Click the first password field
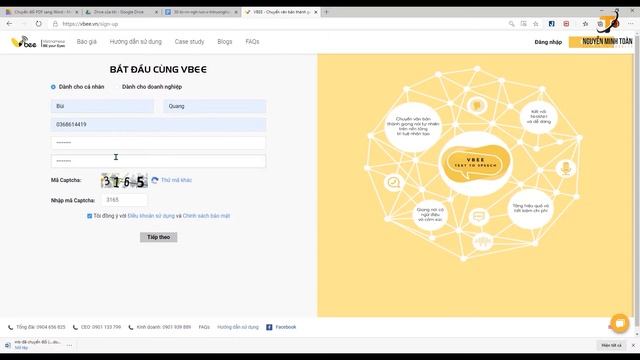This screenshot has height=360, width=640. point(158,143)
